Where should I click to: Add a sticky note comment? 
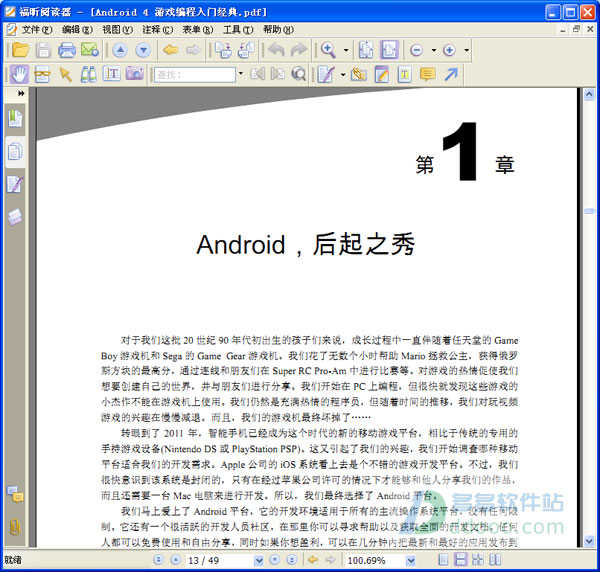point(428,74)
